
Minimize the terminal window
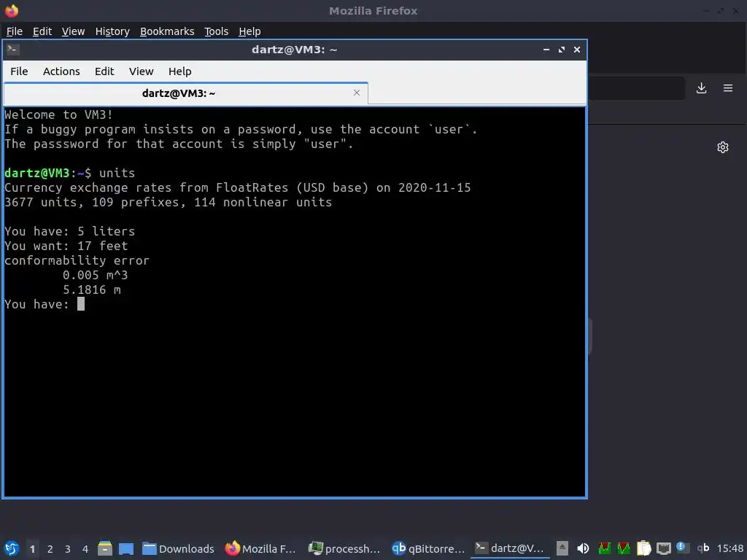pyautogui.click(x=546, y=50)
